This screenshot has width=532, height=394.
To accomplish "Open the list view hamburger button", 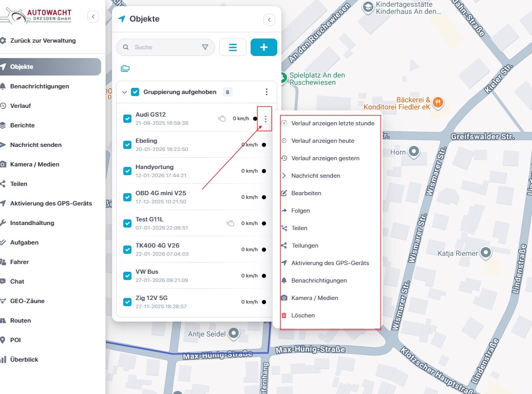I will 233,47.
